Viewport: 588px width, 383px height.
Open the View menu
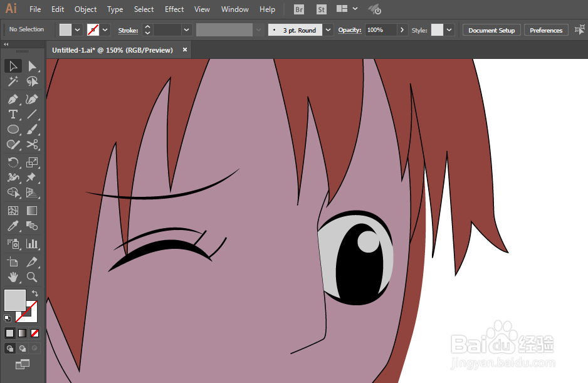coord(202,9)
